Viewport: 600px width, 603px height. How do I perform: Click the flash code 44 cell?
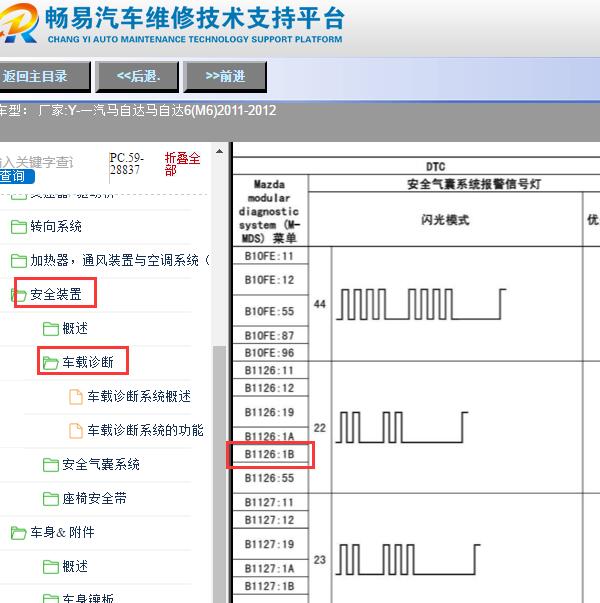pos(320,304)
